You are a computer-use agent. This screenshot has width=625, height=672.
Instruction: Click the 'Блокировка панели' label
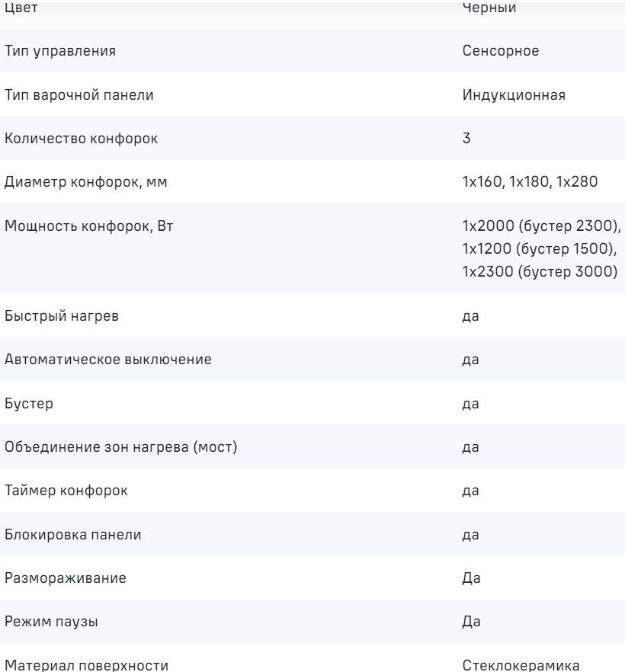pyautogui.click(x=72, y=534)
